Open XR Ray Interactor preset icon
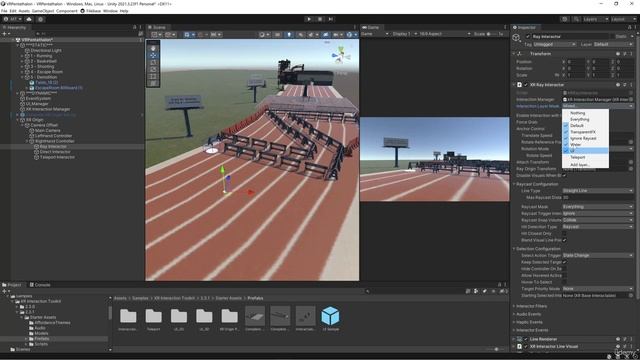 coord(625,85)
